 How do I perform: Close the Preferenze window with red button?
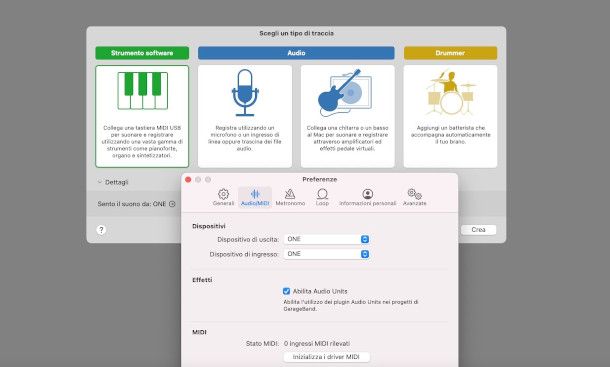[188, 179]
